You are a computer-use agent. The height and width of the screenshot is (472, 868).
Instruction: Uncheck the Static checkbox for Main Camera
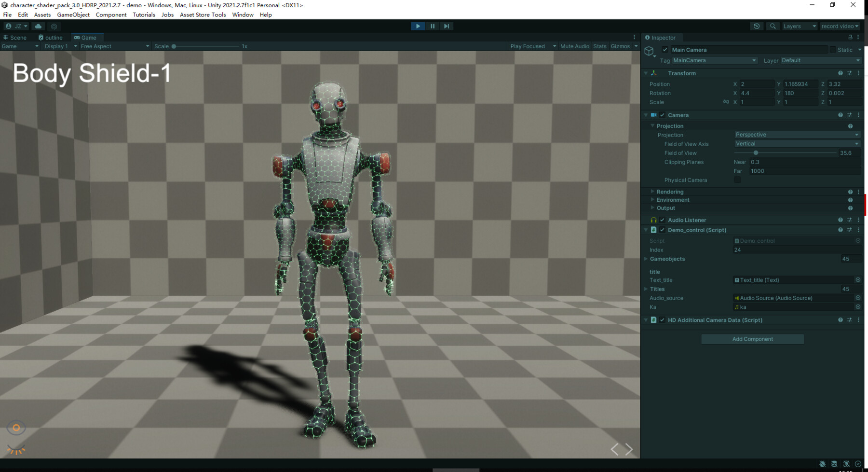[x=833, y=50]
